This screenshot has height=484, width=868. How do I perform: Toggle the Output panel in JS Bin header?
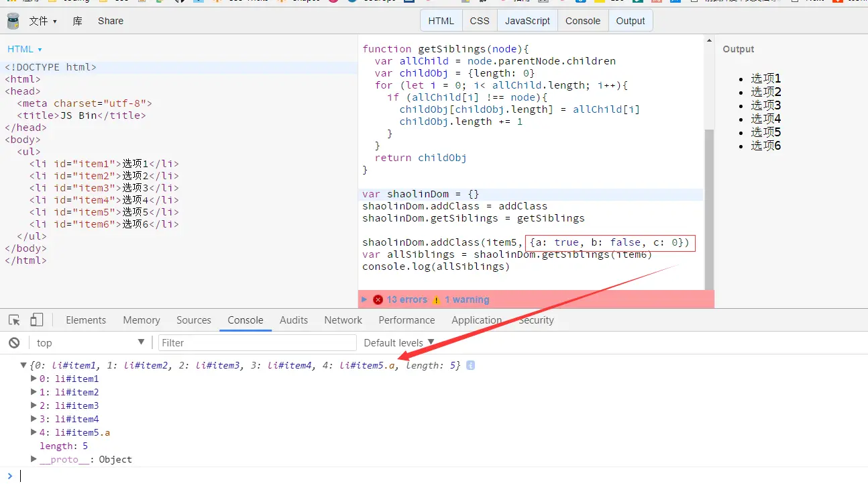(x=631, y=21)
